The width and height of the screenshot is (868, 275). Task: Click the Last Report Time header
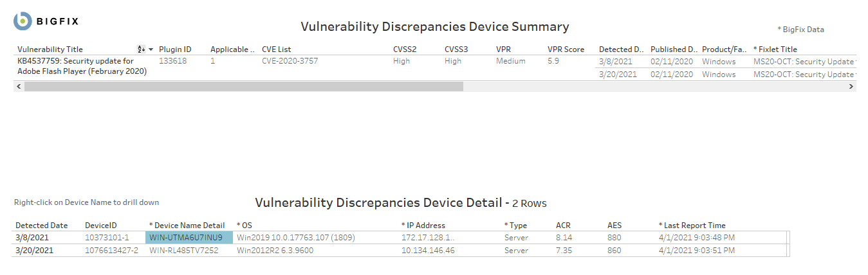tap(694, 226)
